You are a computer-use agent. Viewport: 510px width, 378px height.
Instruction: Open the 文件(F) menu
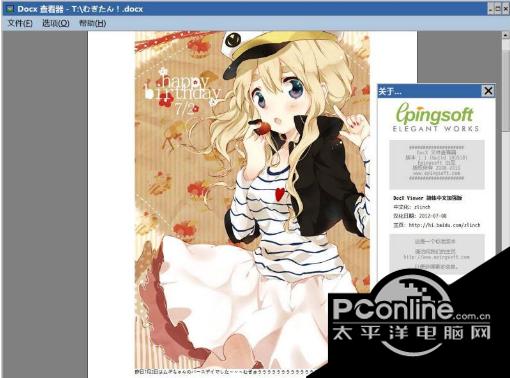(20, 23)
